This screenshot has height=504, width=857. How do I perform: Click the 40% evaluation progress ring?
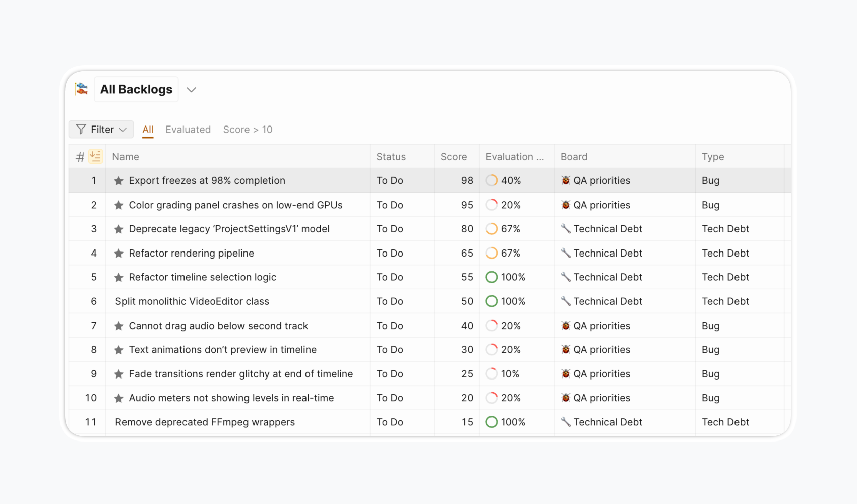(492, 180)
